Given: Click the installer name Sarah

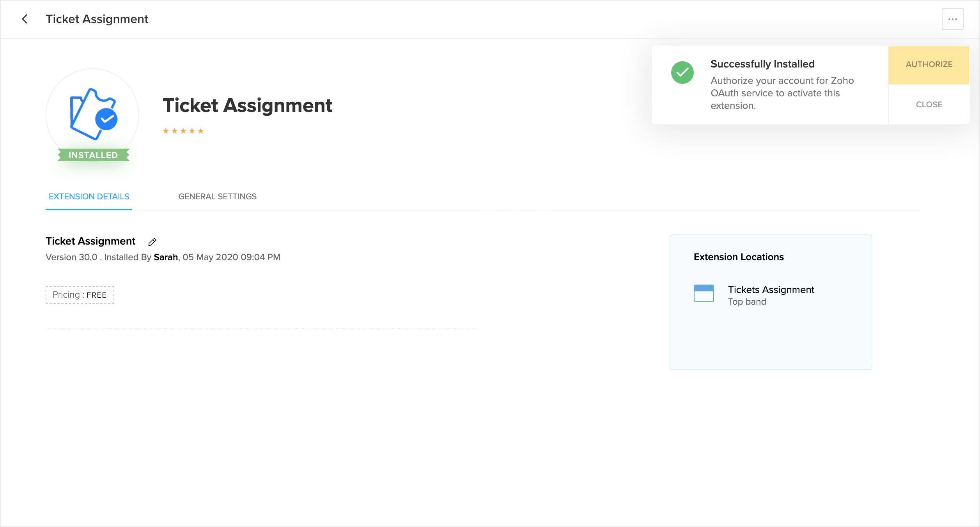Looking at the screenshot, I should pyautogui.click(x=166, y=257).
